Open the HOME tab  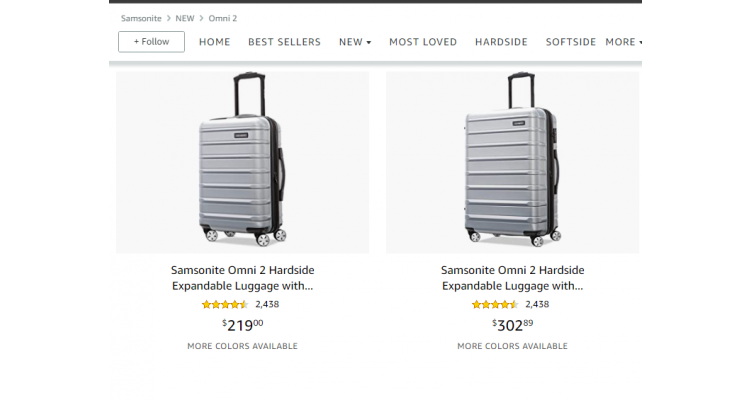[214, 42]
